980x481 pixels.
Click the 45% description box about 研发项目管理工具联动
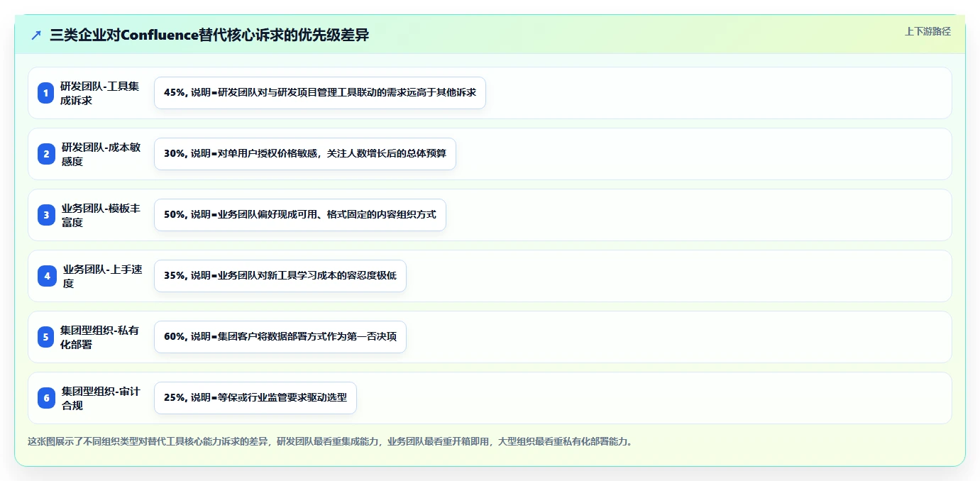coord(320,93)
